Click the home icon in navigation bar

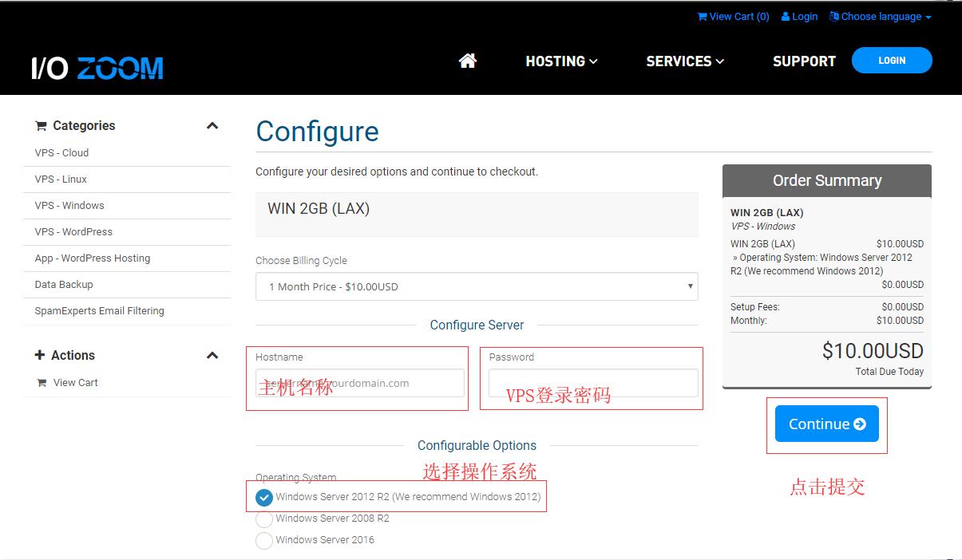pos(467,59)
